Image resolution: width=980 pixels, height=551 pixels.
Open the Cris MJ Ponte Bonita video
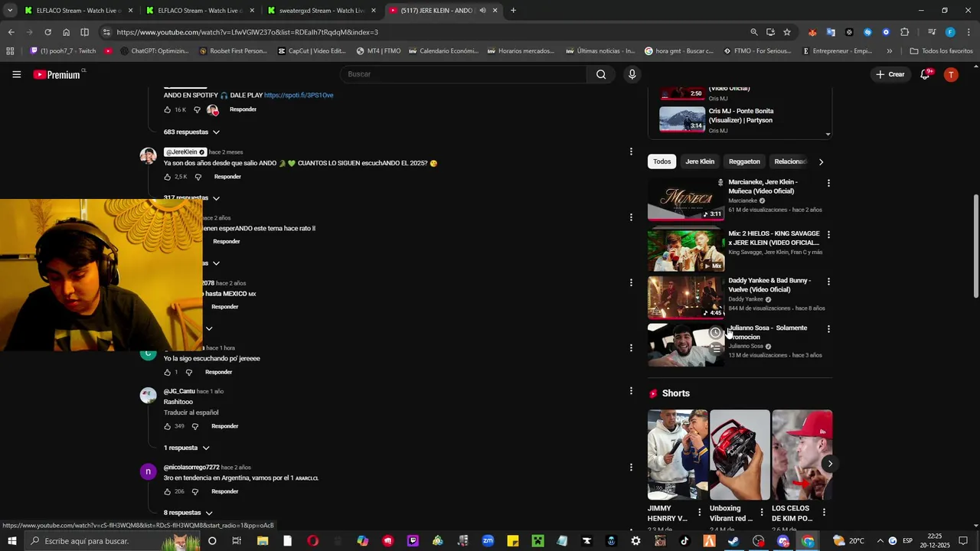click(x=740, y=120)
